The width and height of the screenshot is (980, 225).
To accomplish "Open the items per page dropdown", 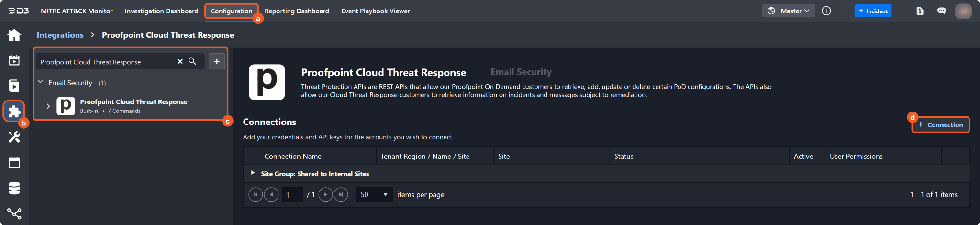I will click(374, 194).
